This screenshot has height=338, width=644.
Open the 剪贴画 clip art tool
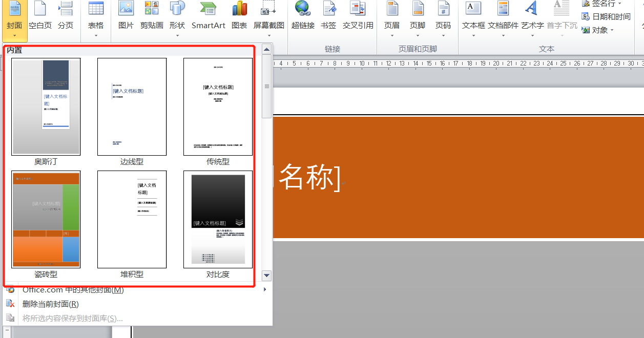pos(152,15)
